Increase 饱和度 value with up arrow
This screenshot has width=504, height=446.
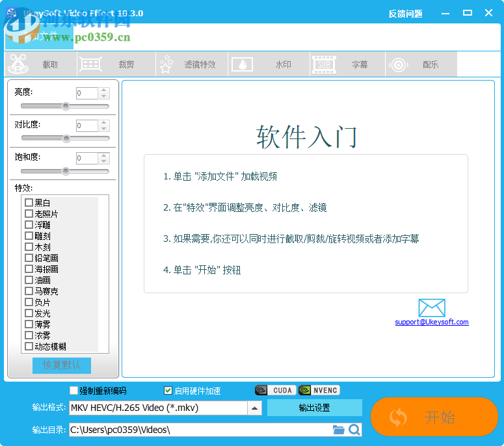coord(104,155)
